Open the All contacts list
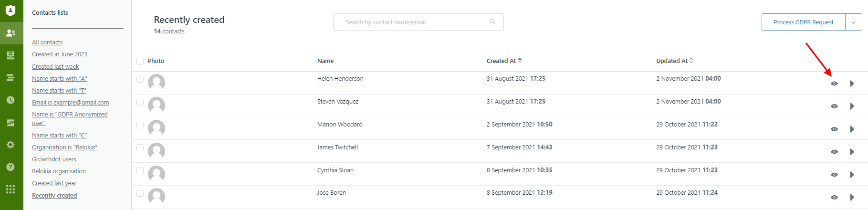The height and width of the screenshot is (210, 868). point(47,42)
